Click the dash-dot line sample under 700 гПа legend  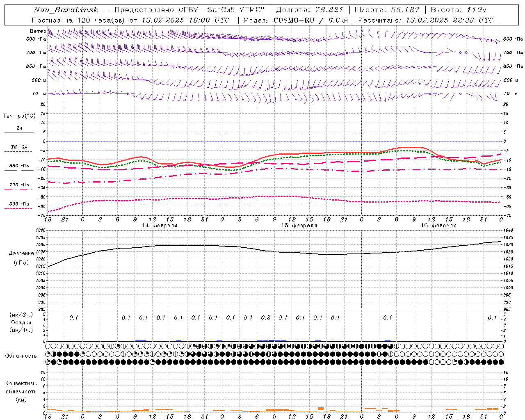coord(19,189)
